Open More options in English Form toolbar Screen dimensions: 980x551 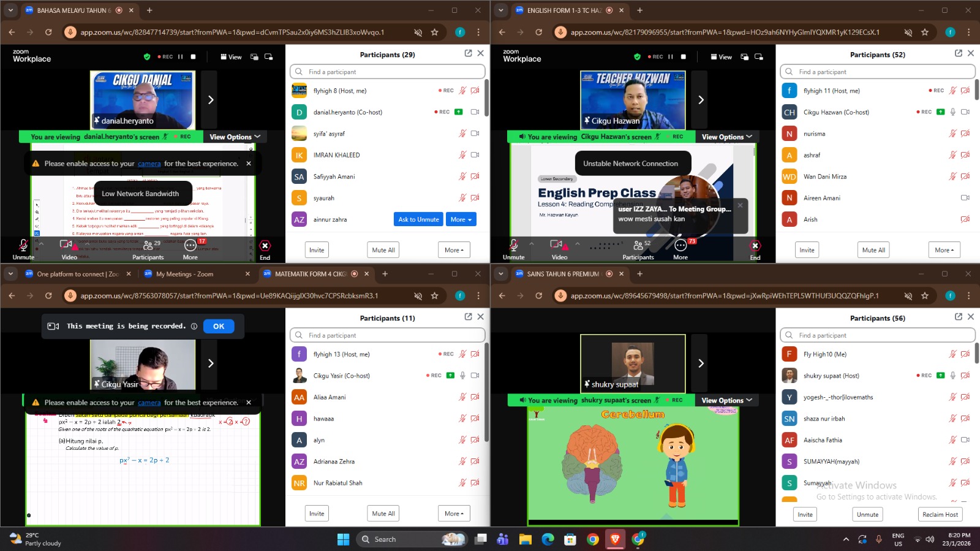point(680,246)
